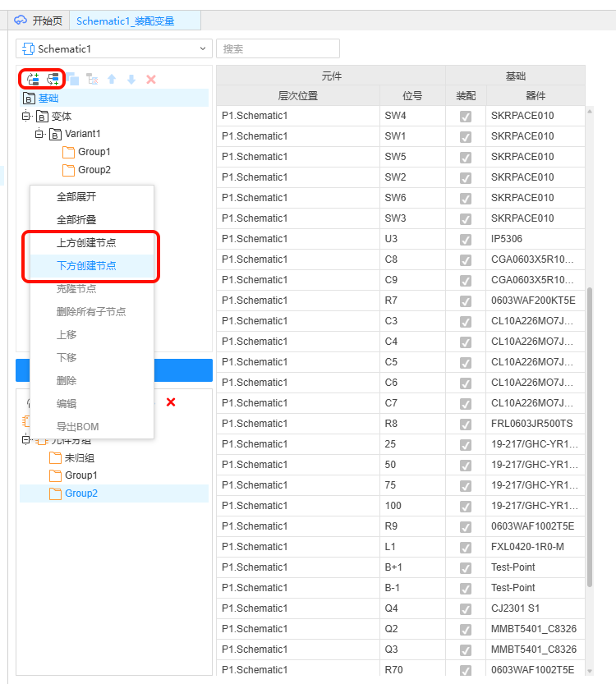Viewport: 616px width, 684px height.
Task: Click the FRL0603JR500TS device cell
Action: pyautogui.click(x=536, y=423)
